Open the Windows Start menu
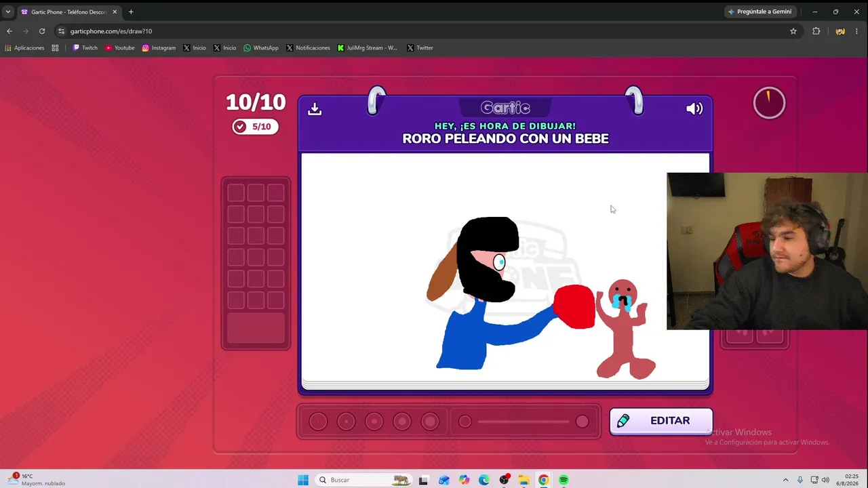Screen dimensions: 868x488 tap(303, 480)
